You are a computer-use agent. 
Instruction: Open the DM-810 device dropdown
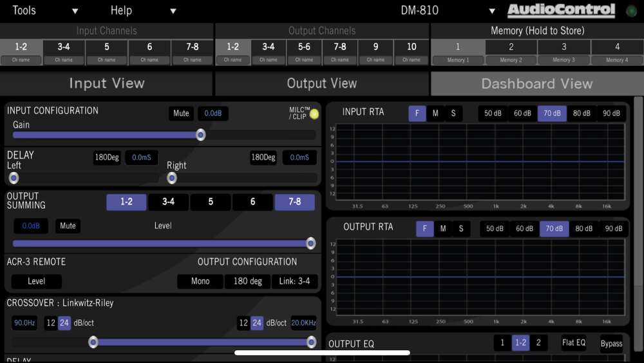(x=448, y=10)
